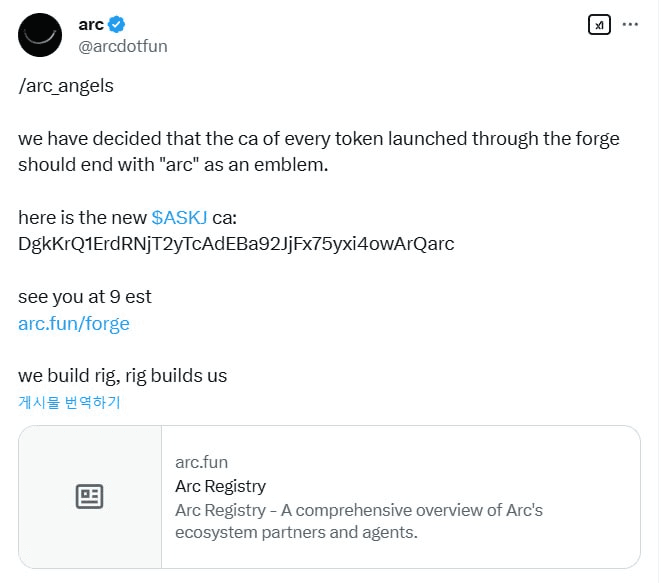Click the Arc Registry card description text
This screenshot has height=583, width=661.
click(359, 521)
